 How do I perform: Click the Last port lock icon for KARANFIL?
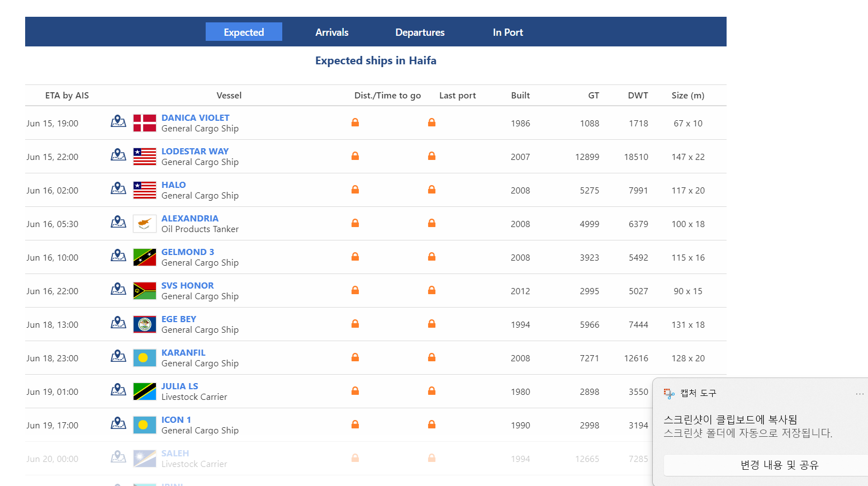click(x=431, y=357)
